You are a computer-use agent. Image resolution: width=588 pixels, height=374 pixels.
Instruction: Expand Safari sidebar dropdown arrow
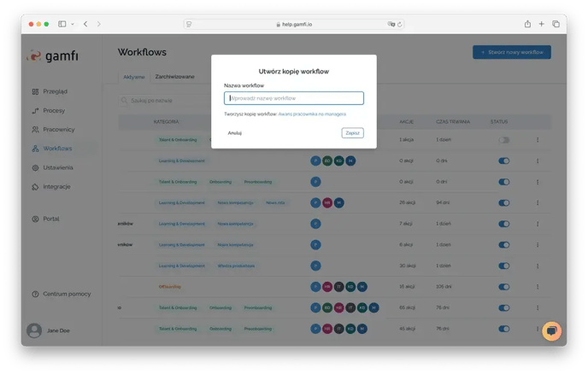click(72, 24)
